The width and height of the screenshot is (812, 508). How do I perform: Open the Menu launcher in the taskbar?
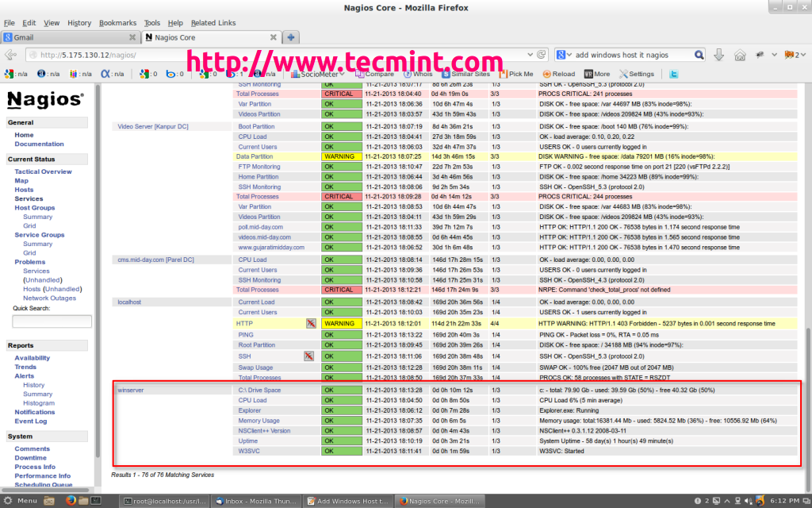coord(21,501)
